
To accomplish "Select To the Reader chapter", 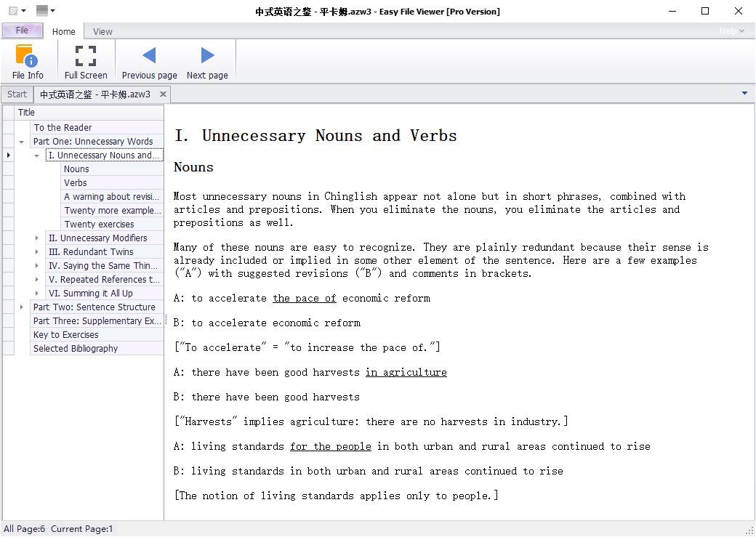I will click(x=97, y=127).
